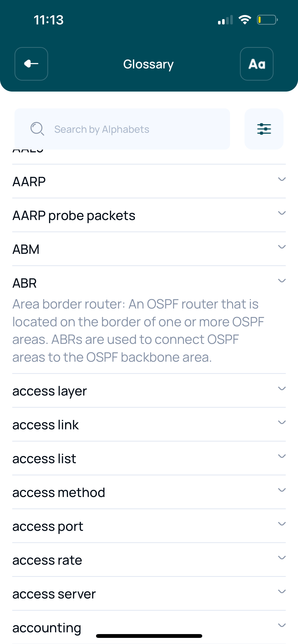Focus the Search by Alphabets field
This screenshot has height=644, width=298.
(122, 129)
